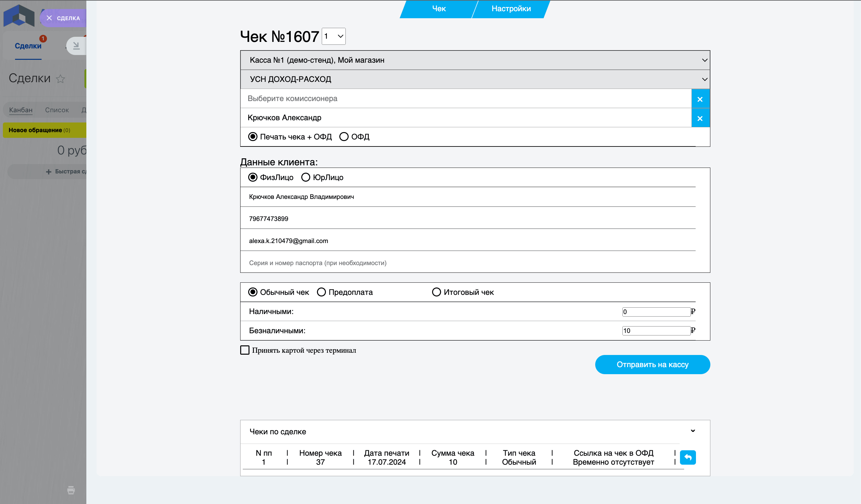The width and height of the screenshot is (861, 504).
Task: Click Отправить на кассу button
Action: click(x=652, y=365)
